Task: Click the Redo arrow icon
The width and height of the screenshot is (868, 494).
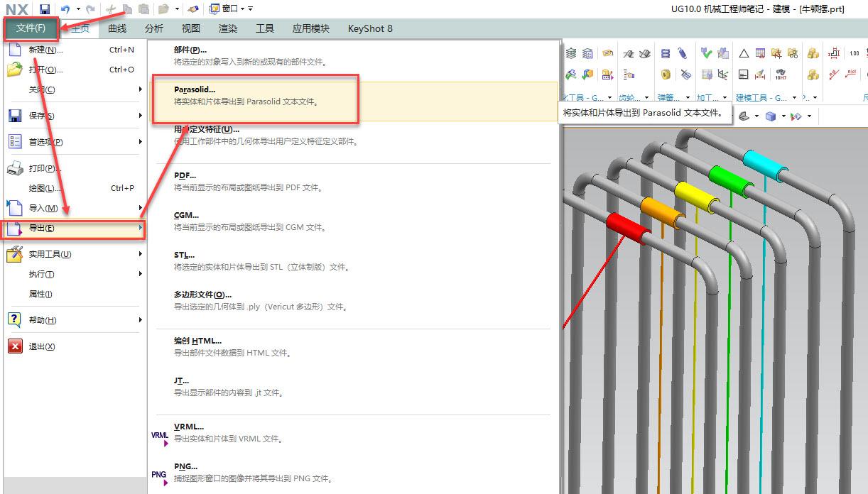Action: 92,10
